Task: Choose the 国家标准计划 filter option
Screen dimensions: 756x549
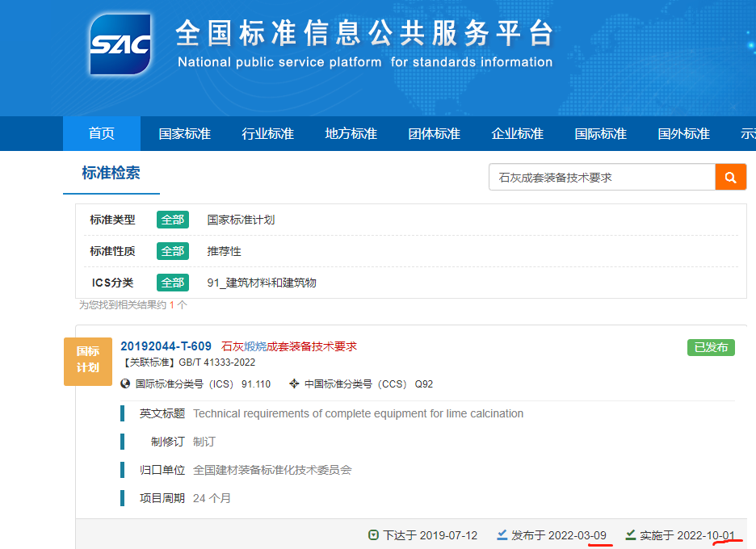Action: click(241, 220)
